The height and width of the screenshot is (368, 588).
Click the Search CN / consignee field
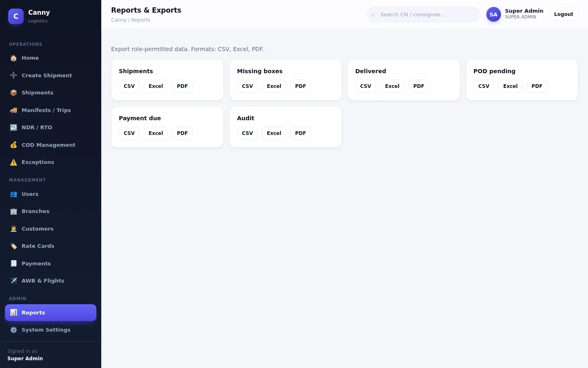[423, 15]
